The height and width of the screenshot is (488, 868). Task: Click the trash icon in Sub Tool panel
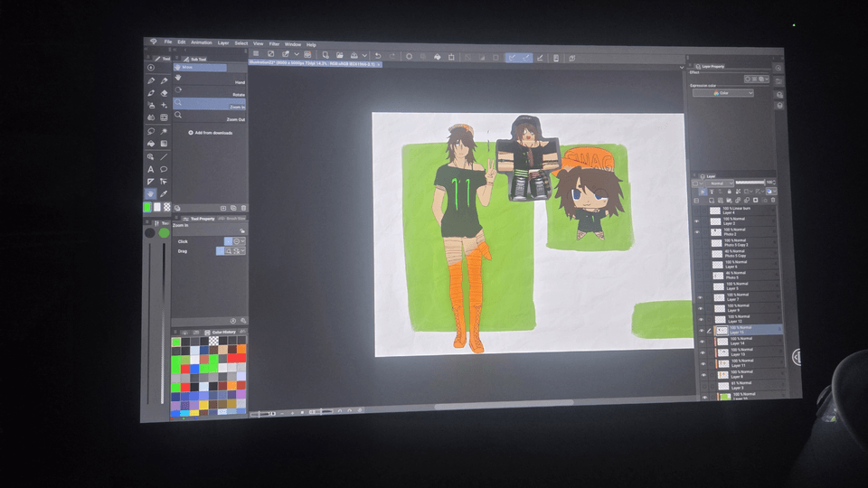click(243, 208)
